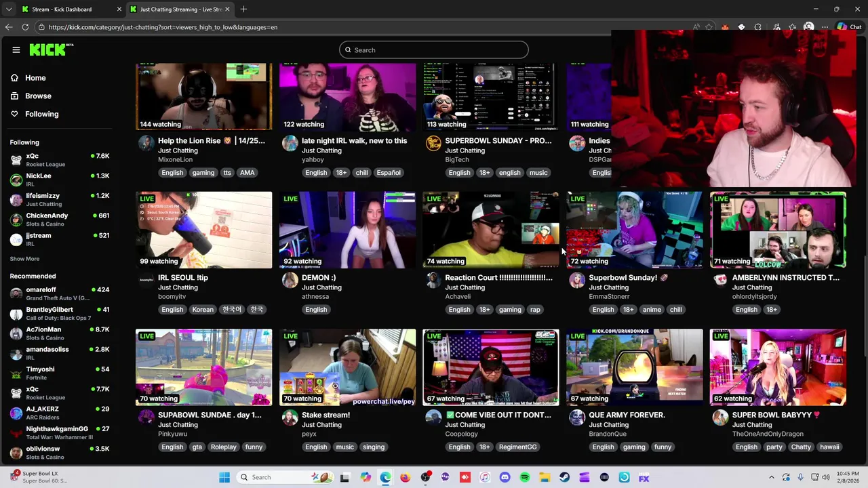This screenshot has width=868, height=488.
Task: Open Ac7ionMan recommended channel
Action: 60,333
